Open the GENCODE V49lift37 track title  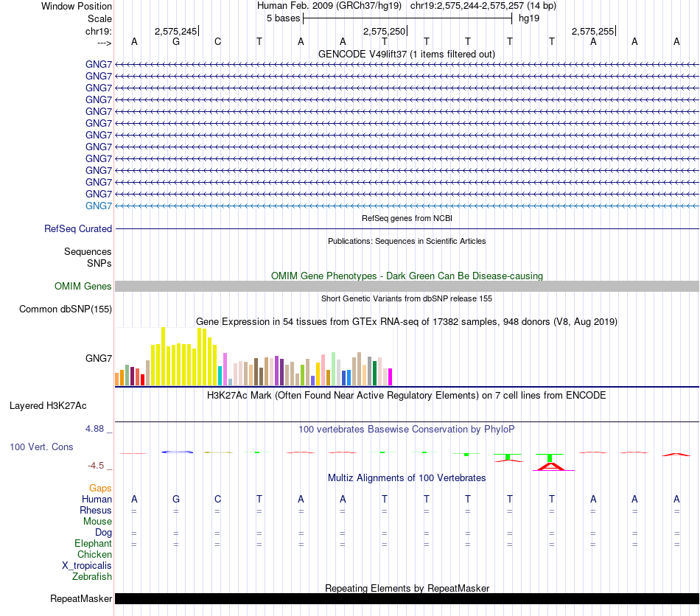click(407, 54)
